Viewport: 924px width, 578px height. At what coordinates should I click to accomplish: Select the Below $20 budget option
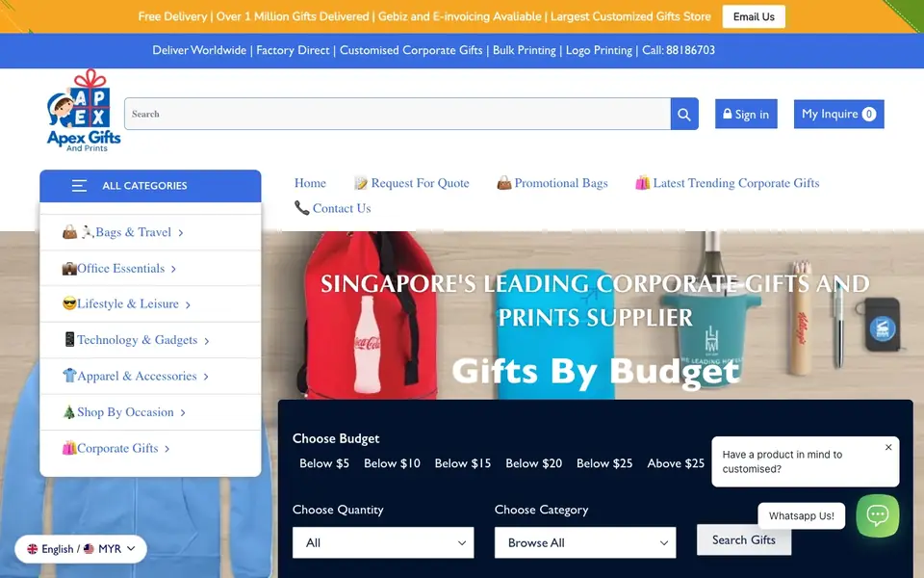(x=533, y=463)
